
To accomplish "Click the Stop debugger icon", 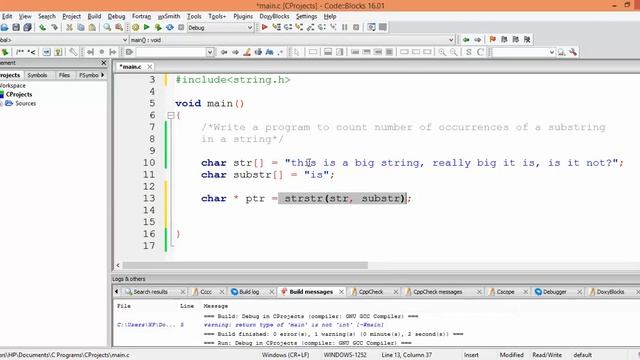I will coord(356,27).
